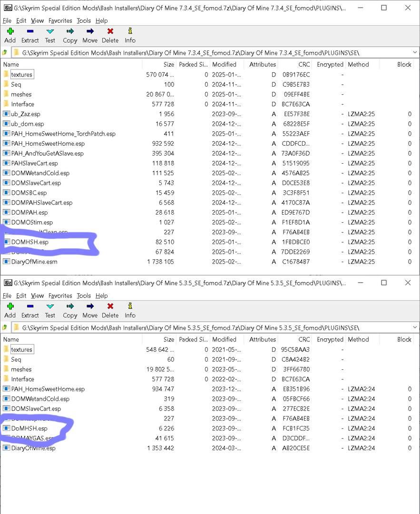
Task: Open Tools menu in 5.3.5 window
Action: [84, 296]
